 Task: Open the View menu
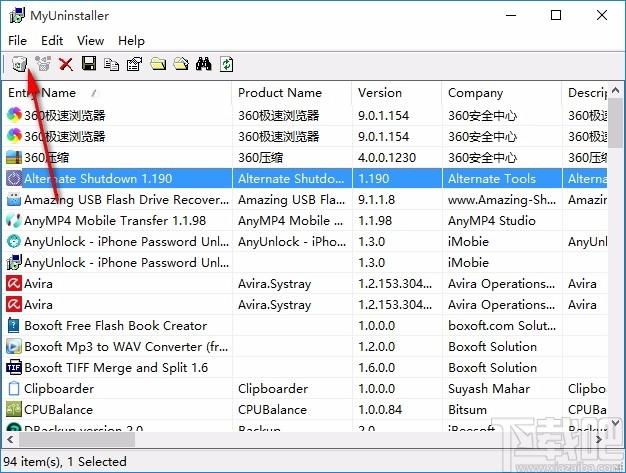tap(90, 40)
